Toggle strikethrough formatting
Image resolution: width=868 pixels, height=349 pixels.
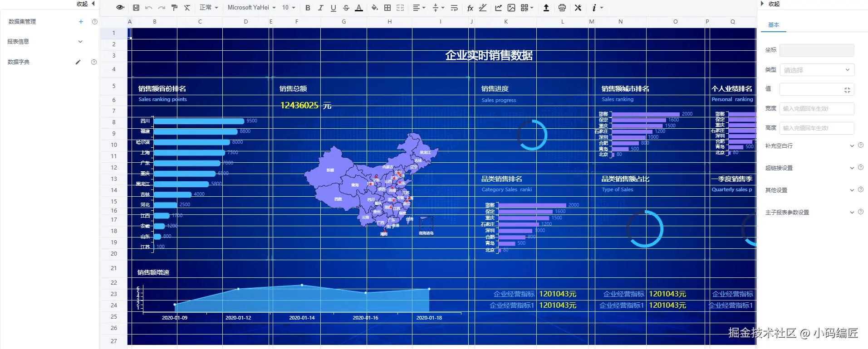(346, 8)
